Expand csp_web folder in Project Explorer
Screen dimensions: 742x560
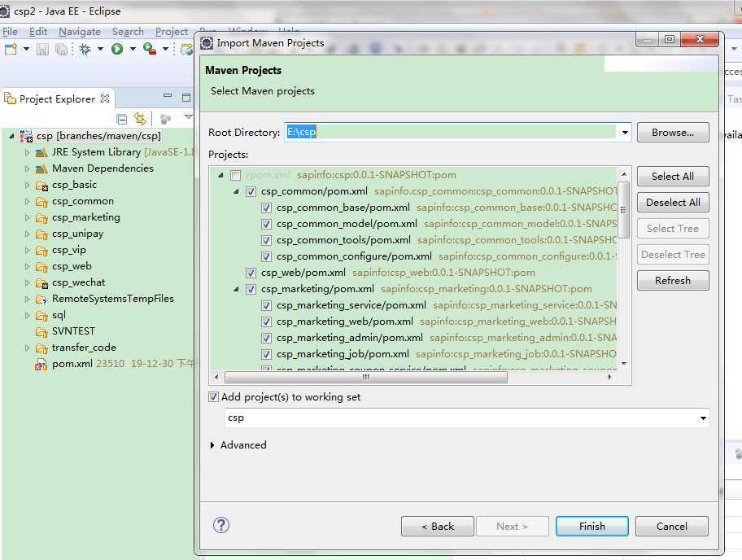pyautogui.click(x=27, y=266)
